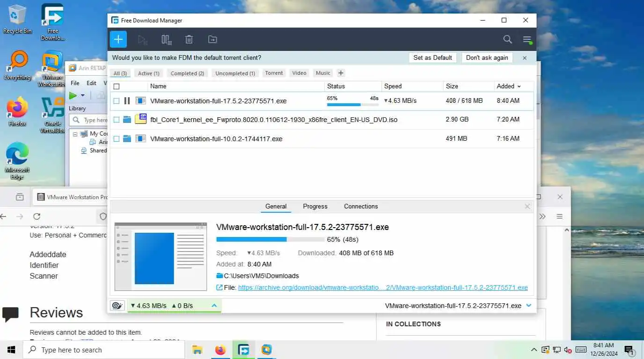Click the Windows taskbar search box

(104, 350)
